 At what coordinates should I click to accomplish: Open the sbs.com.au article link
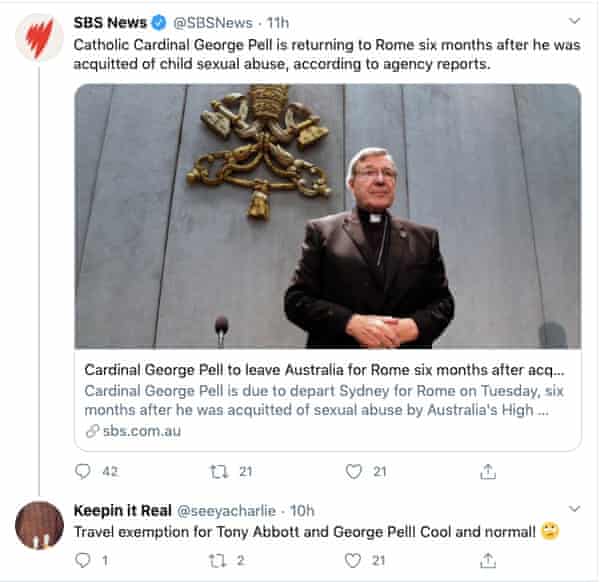point(140,431)
